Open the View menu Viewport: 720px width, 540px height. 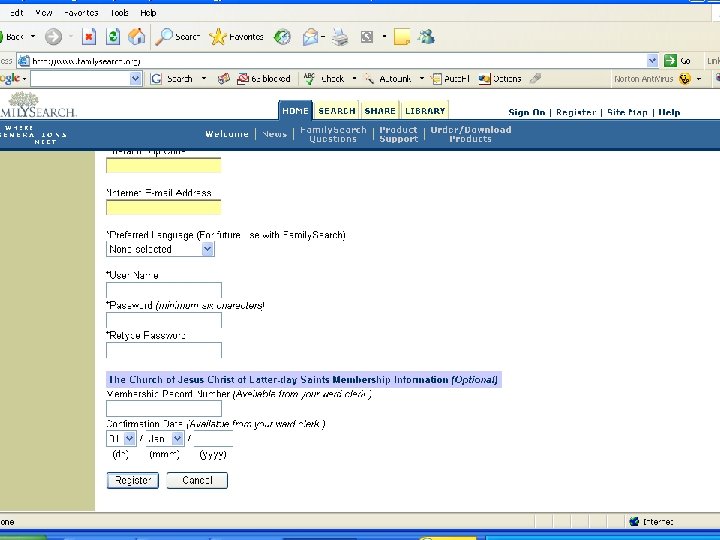(44, 13)
